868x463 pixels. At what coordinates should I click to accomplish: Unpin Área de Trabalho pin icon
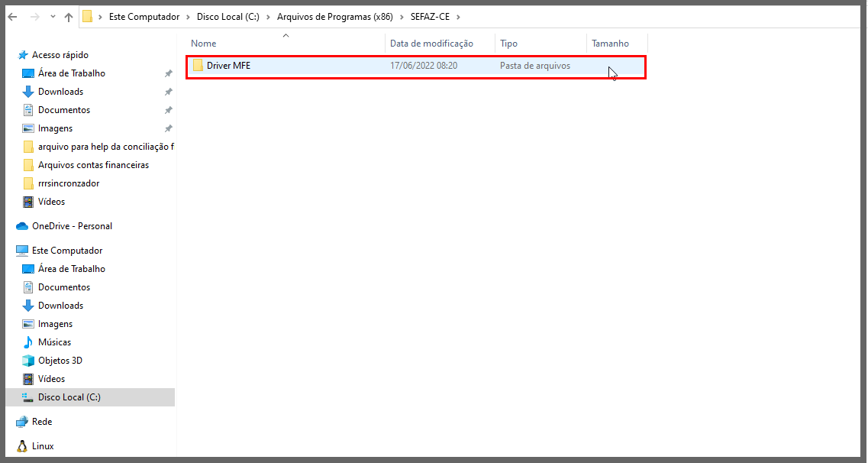tap(168, 73)
